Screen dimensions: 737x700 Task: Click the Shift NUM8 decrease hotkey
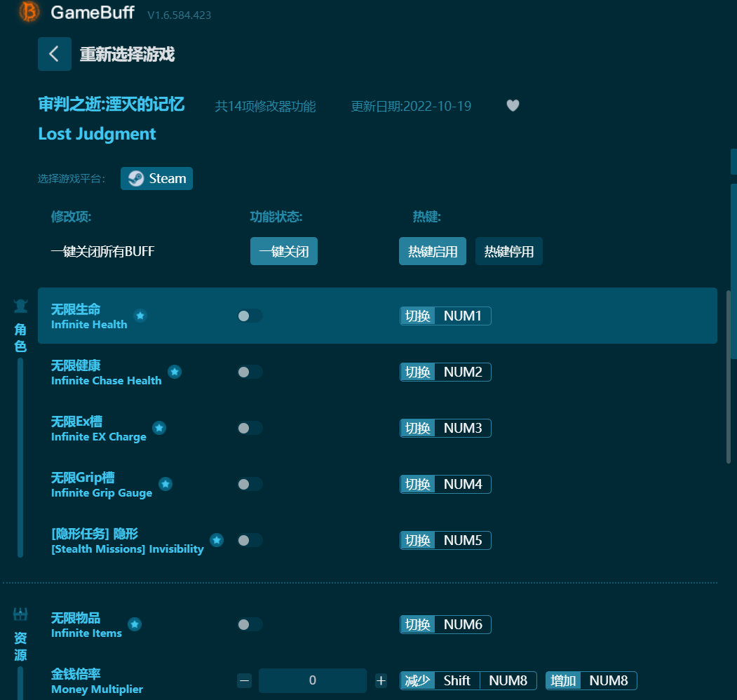coord(468,681)
